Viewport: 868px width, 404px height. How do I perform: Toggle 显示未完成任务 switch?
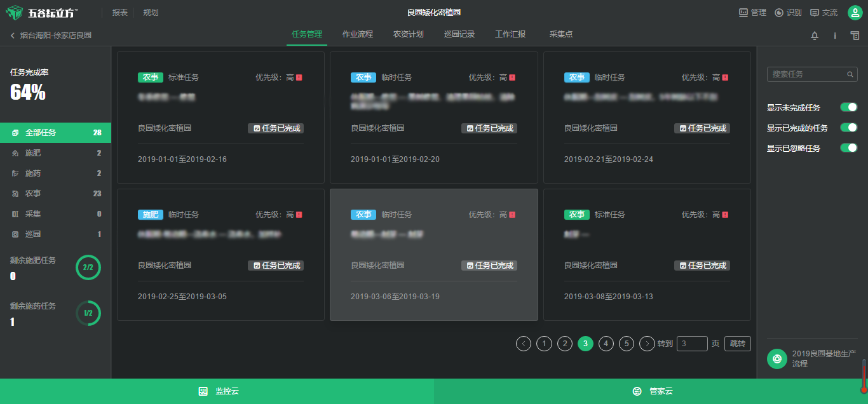(848, 107)
